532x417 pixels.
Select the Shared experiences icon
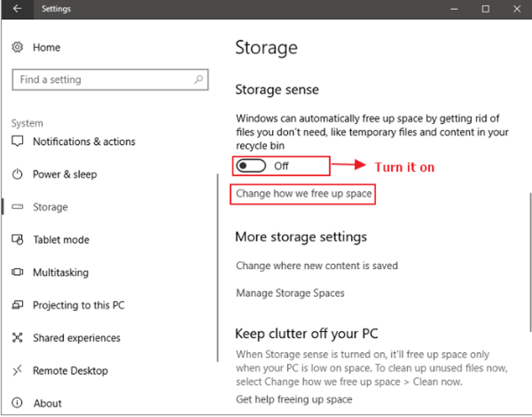point(18,338)
